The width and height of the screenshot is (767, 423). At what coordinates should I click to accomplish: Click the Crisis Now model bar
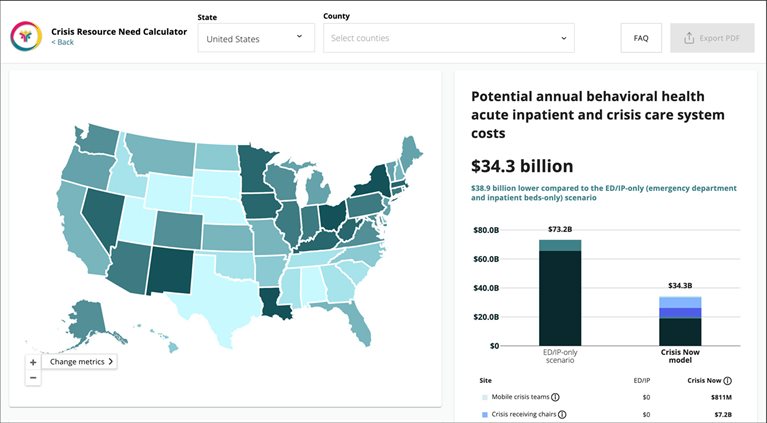click(680, 321)
